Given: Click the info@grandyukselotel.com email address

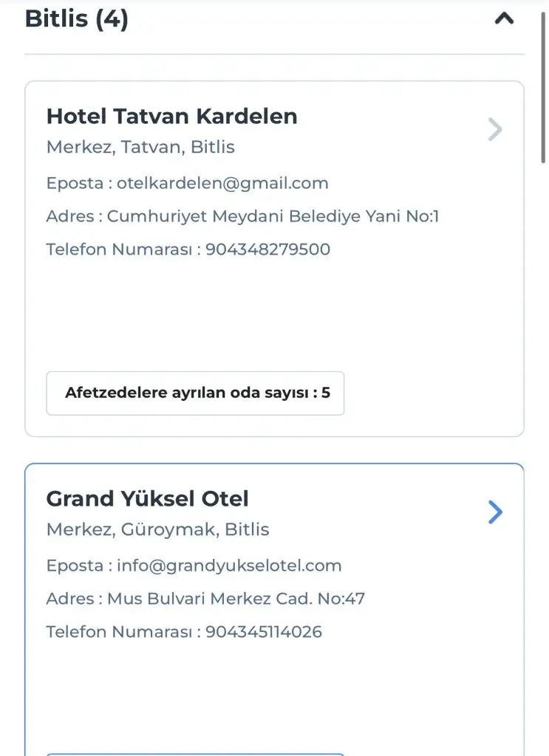Looking at the screenshot, I should click(229, 566).
